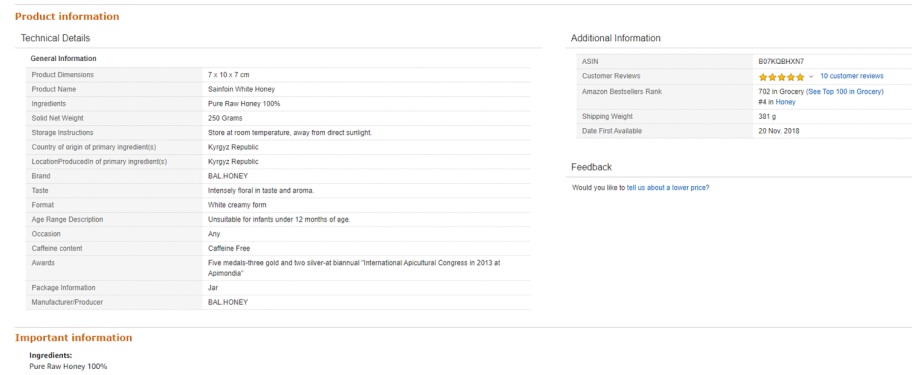The height and width of the screenshot is (375, 920).
Task: Click the Additional Information section heading
Action: [615, 38]
